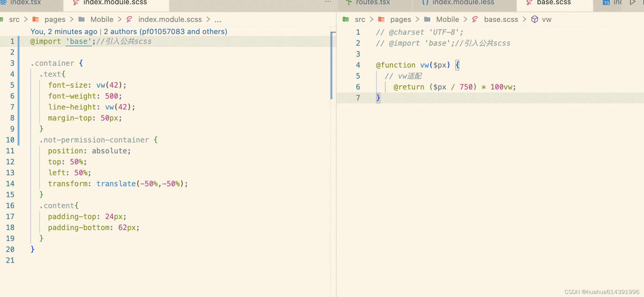
Task: Open base.scss in the right breadcrumb
Action: coord(501,19)
